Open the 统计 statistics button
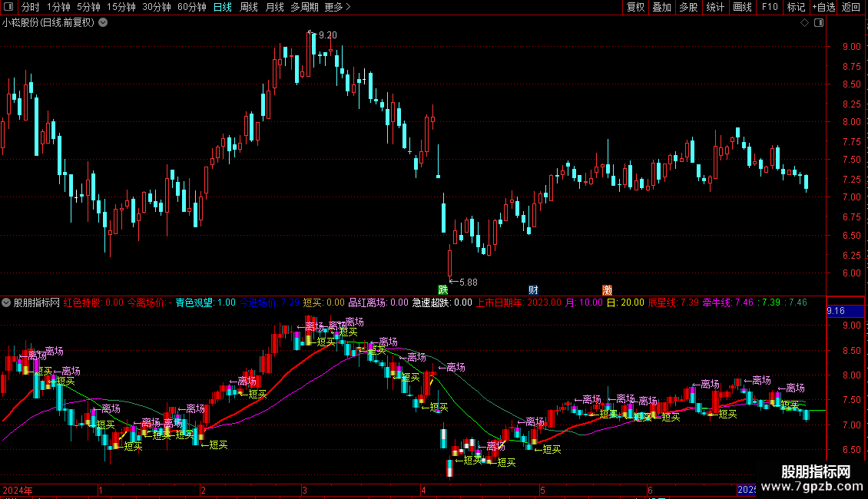868x499 pixels. [x=715, y=7]
